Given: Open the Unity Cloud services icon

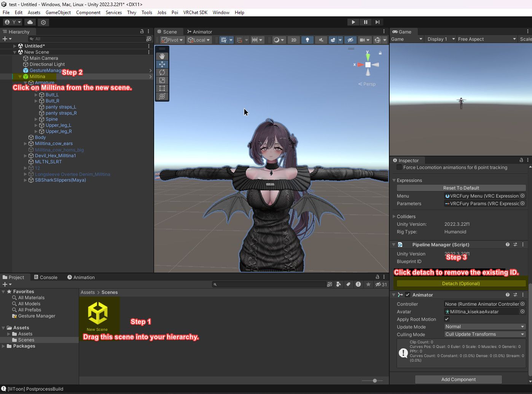Looking at the screenshot, I should (x=30, y=22).
